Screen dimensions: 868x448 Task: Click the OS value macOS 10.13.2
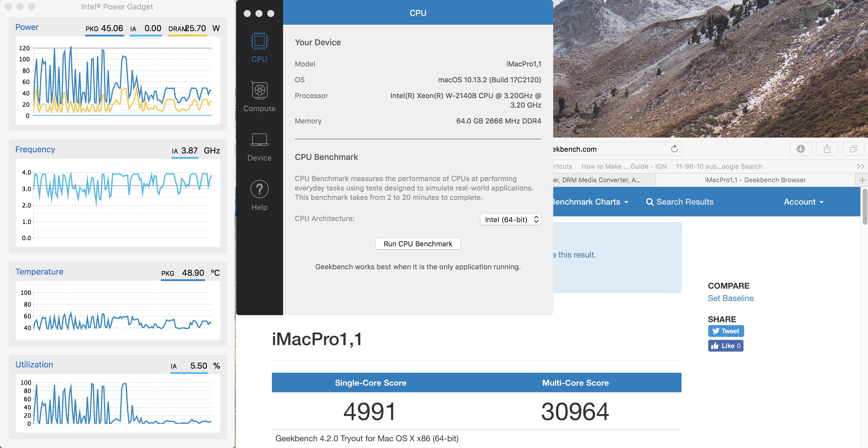tap(489, 80)
